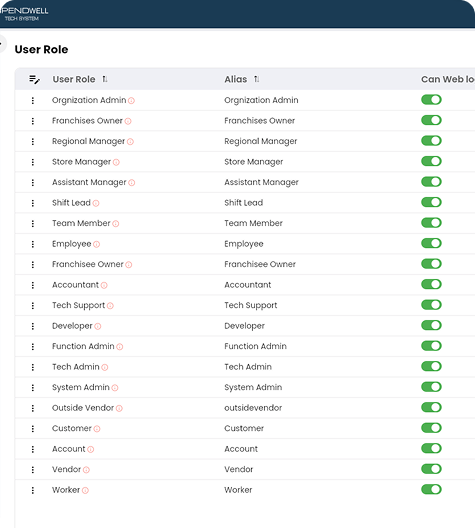Toggle web login for Store Manager
Viewport: 475px width, 528px height.
click(x=431, y=161)
